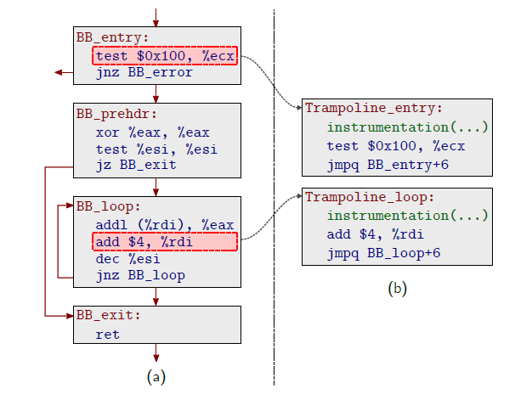Click the jnz BB_error instruction
Viewport: 532px width, 394px height.
144,72
